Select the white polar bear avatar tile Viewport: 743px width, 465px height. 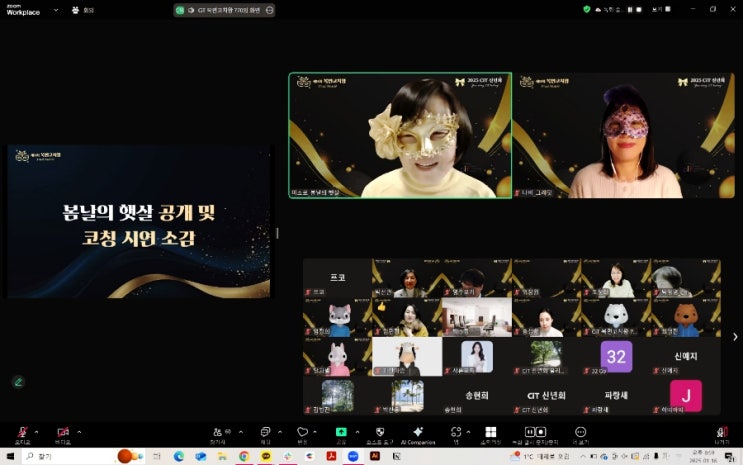click(x=616, y=317)
